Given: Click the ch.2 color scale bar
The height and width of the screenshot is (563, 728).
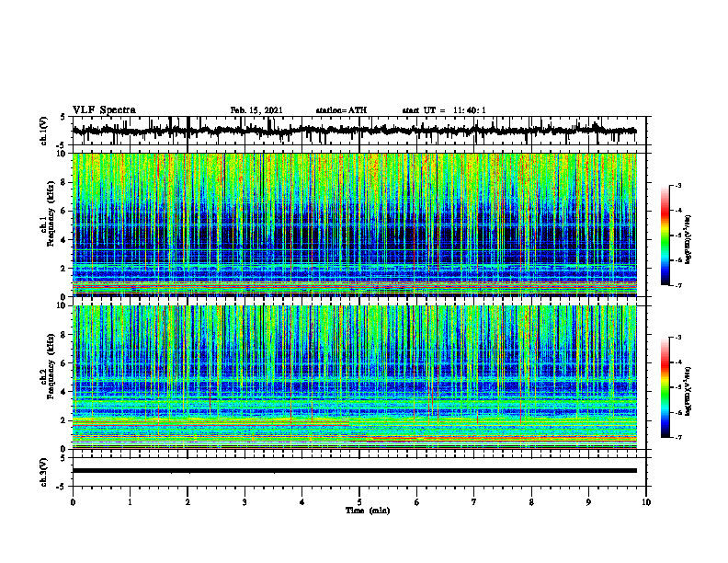Looking at the screenshot, I should click(665, 387).
